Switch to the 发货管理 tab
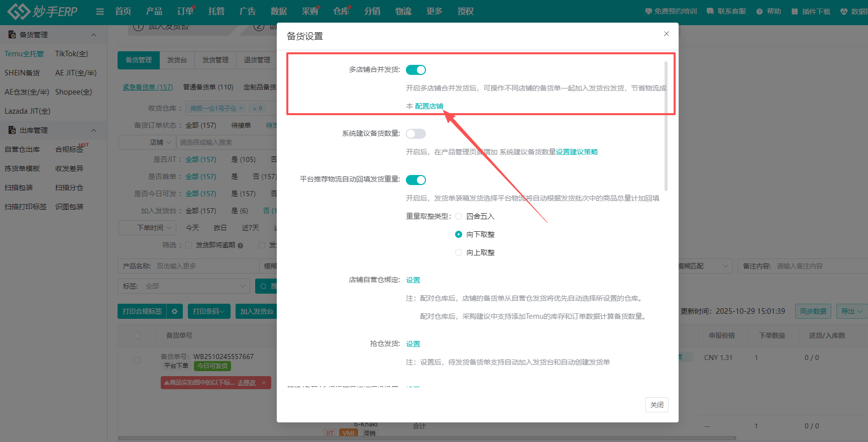 (215, 60)
